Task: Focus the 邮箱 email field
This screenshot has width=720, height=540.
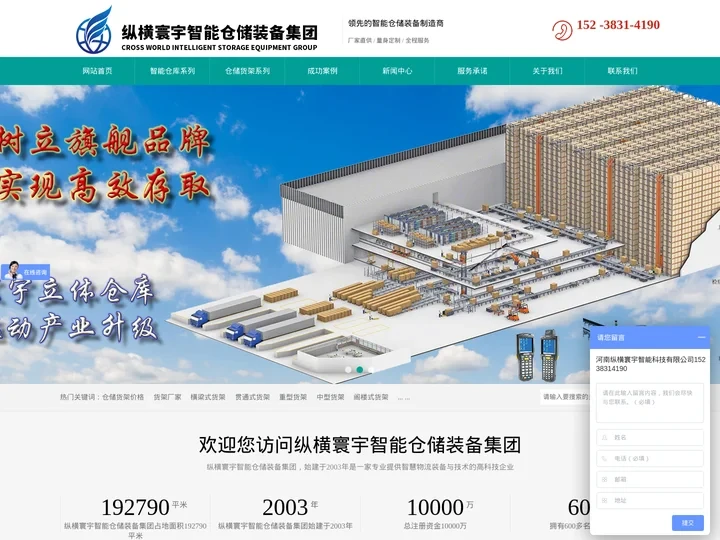Action: tap(650, 479)
